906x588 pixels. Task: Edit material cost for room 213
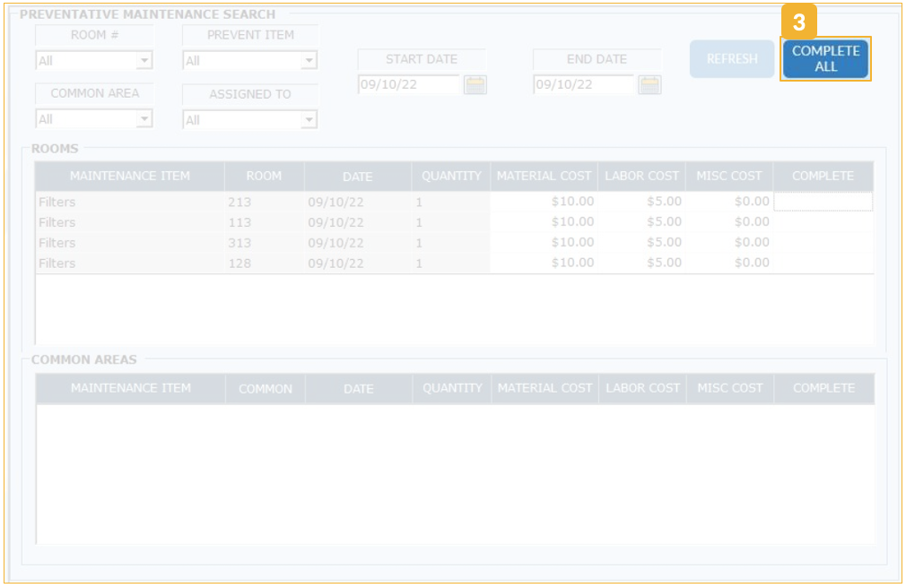pos(544,203)
